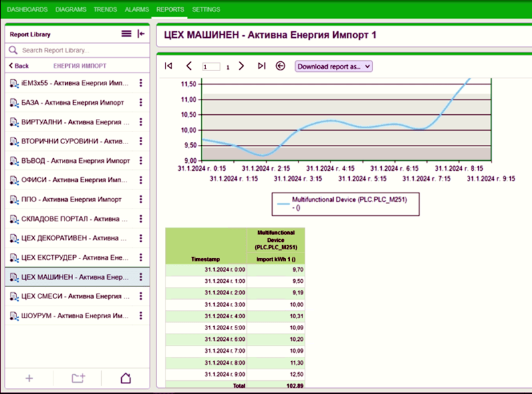The width and height of the screenshot is (532, 394).
Task: Open the Download report as dropdown
Action: click(x=334, y=66)
